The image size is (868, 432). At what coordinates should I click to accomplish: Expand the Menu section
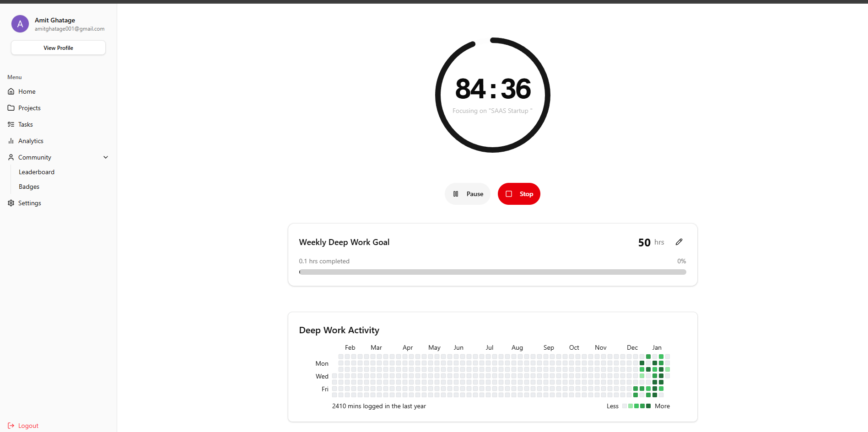(x=14, y=77)
